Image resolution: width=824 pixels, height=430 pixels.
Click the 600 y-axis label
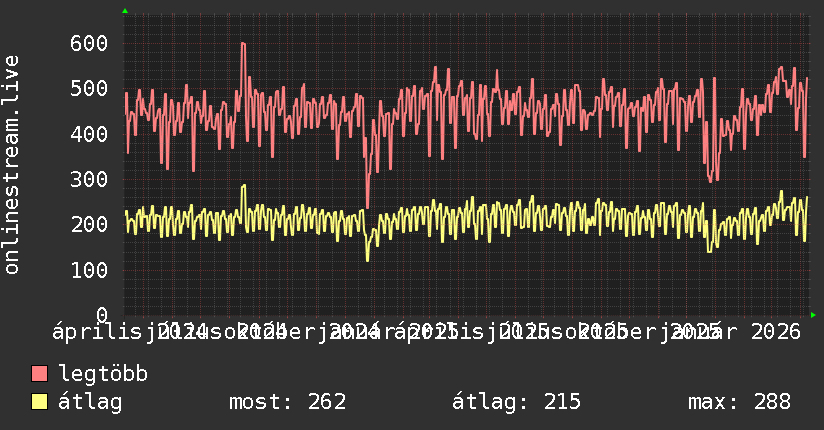(89, 44)
